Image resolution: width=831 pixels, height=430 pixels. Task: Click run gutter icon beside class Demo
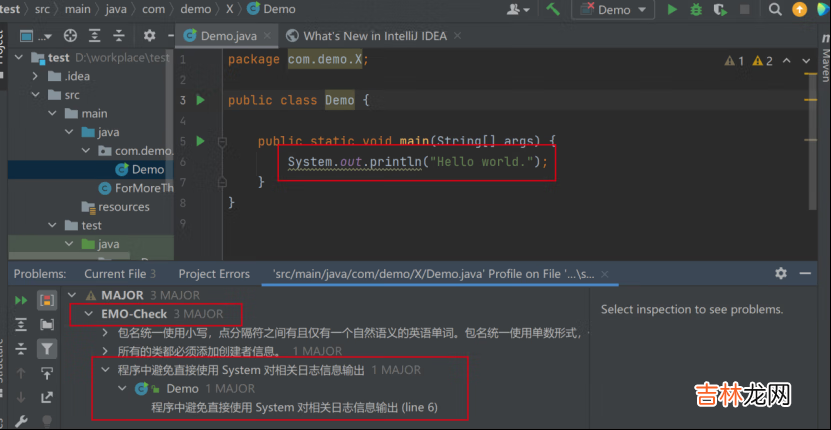(x=200, y=100)
